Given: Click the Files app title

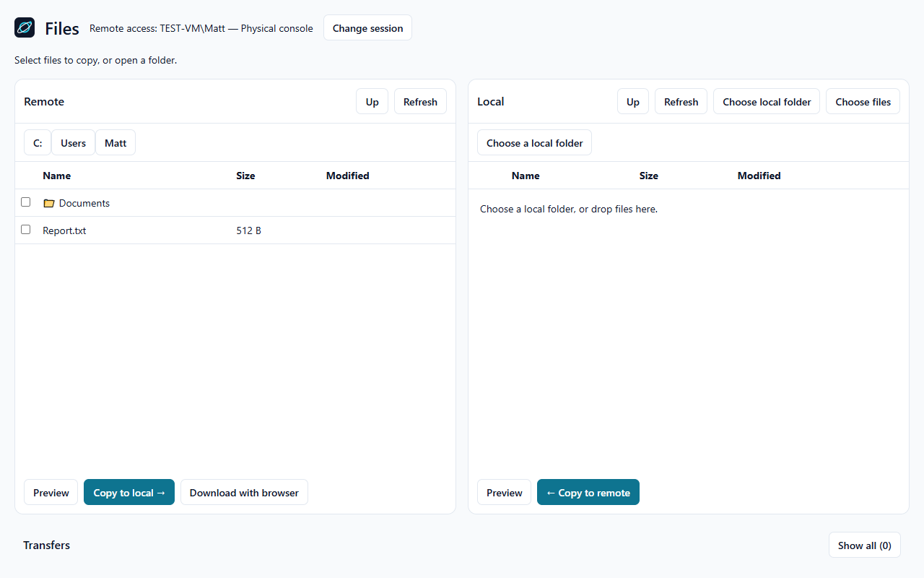Looking at the screenshot, I should pos(62,28).
